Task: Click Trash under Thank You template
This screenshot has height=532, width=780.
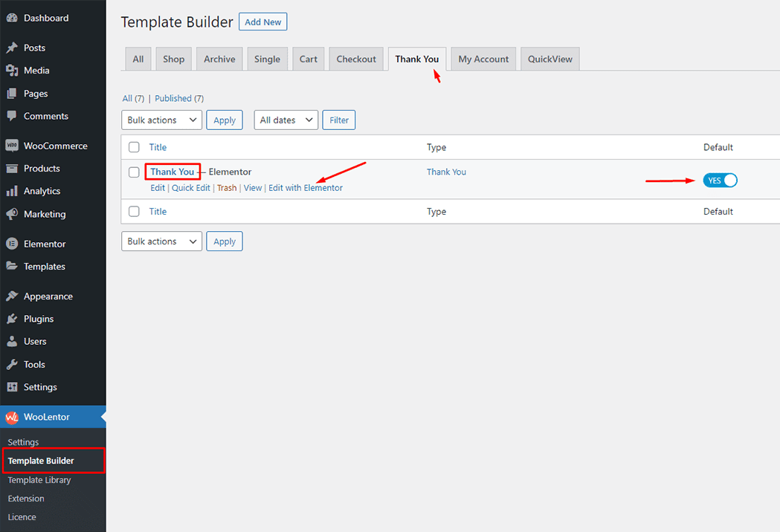Action: (227, 188)
